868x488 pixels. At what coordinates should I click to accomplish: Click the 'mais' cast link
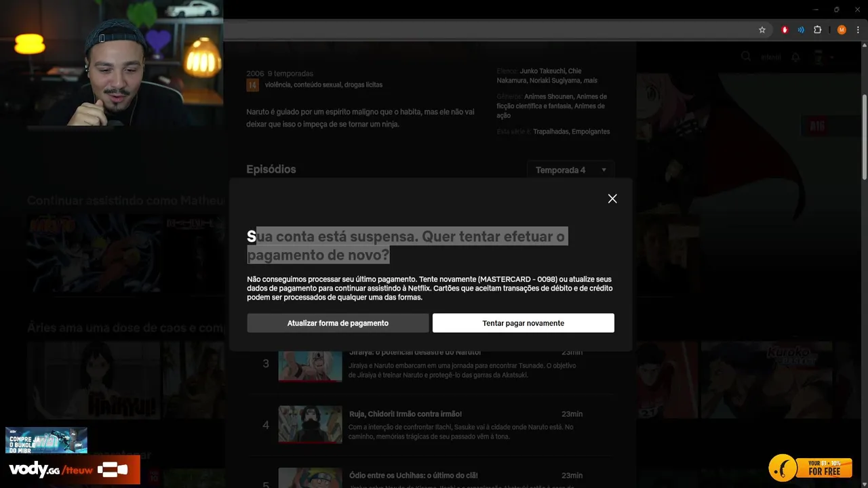[x=590, y=81]
